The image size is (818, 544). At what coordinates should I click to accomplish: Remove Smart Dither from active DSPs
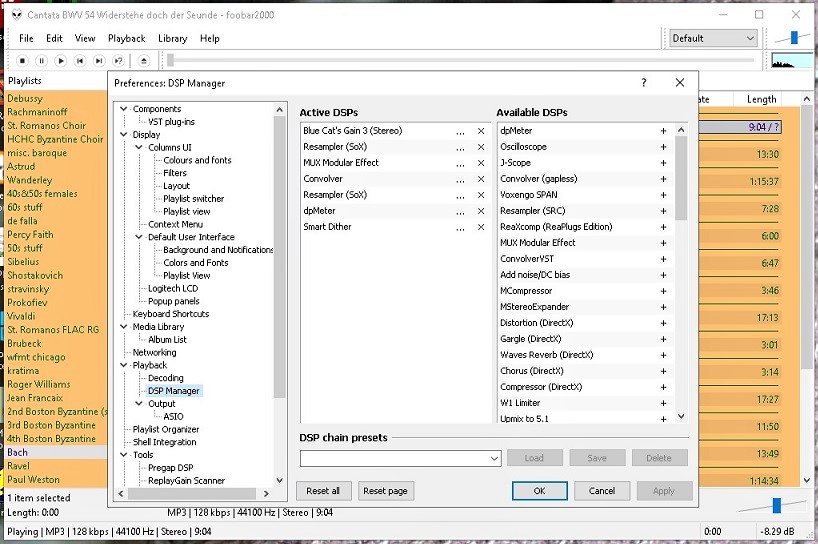[481, 227]
